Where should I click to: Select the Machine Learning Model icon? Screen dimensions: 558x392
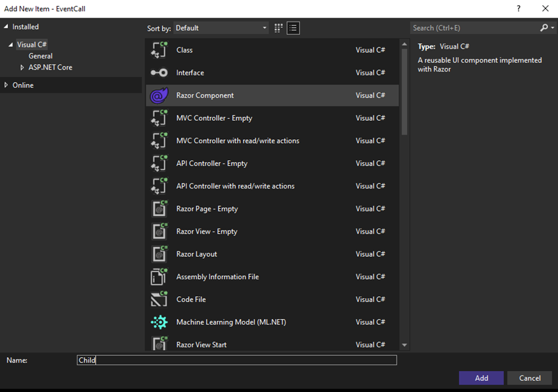click(159, 322)
